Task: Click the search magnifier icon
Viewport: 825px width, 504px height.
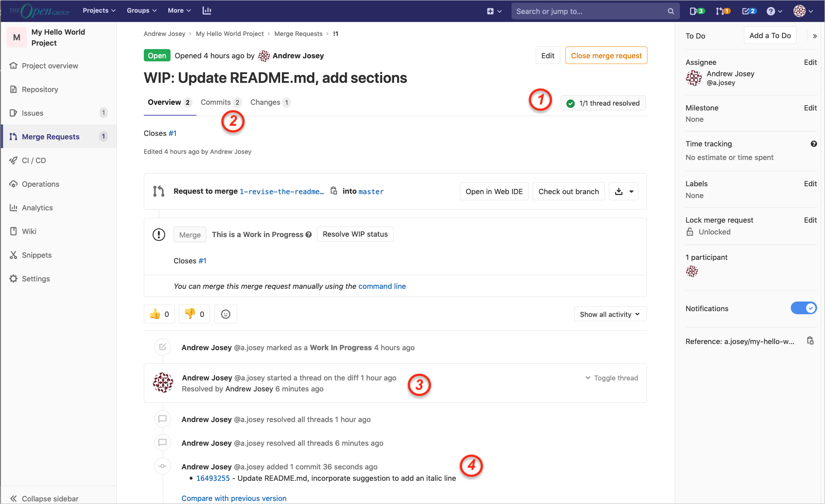Action: [x=671, y=11]
